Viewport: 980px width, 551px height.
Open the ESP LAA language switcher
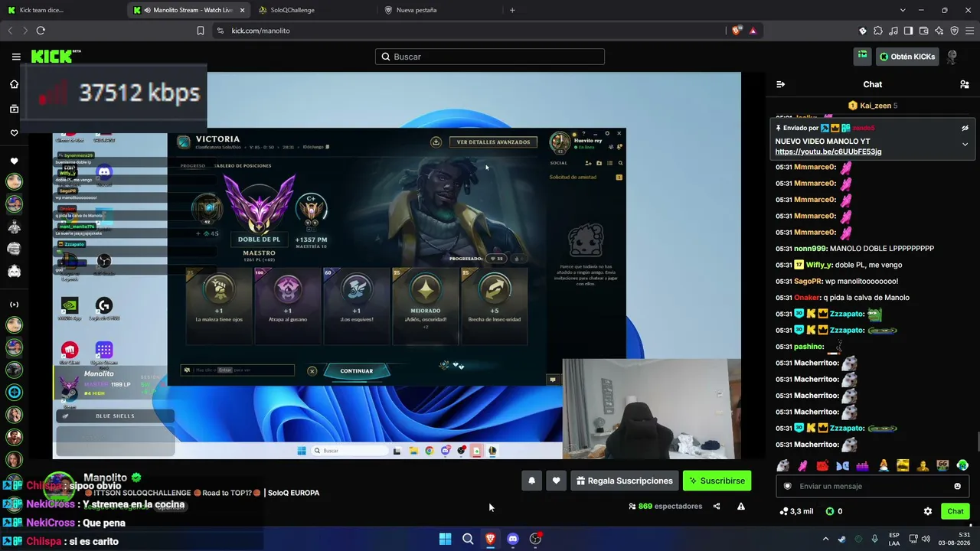point(894,539)
